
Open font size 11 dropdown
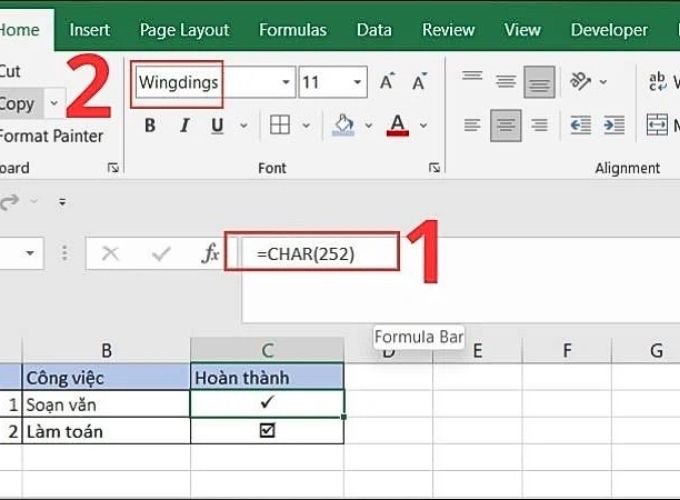tap(357, 82)
